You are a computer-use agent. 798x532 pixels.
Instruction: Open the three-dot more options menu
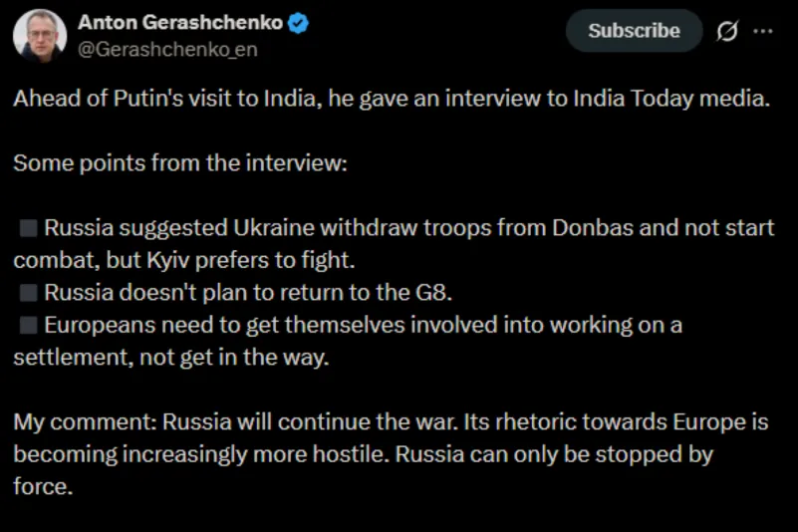pos(763,31)
